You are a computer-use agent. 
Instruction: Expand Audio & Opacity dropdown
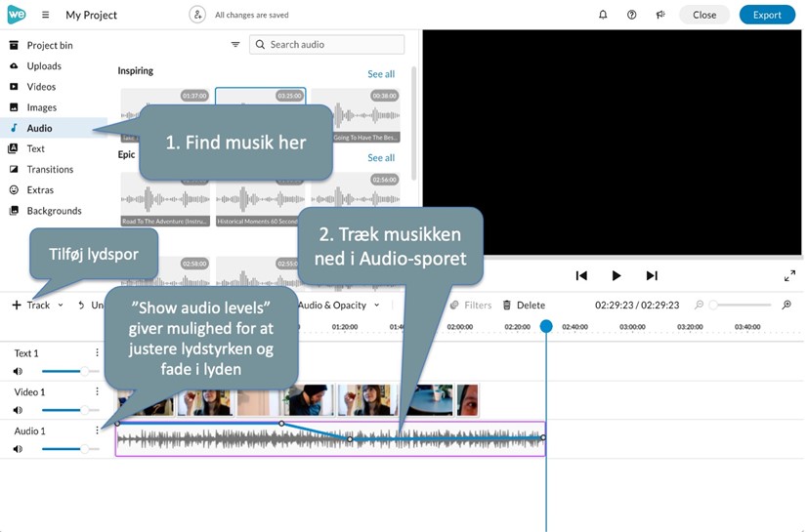point(377,305)
